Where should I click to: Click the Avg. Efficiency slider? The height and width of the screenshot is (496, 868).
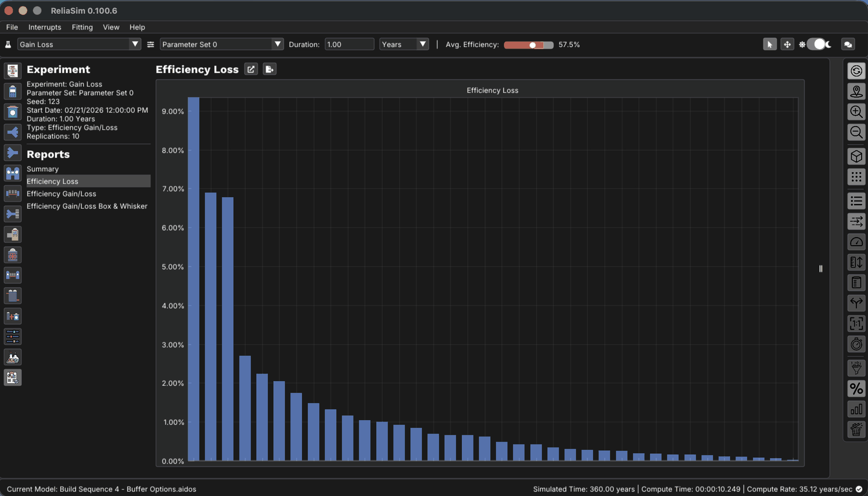(528, 45)
